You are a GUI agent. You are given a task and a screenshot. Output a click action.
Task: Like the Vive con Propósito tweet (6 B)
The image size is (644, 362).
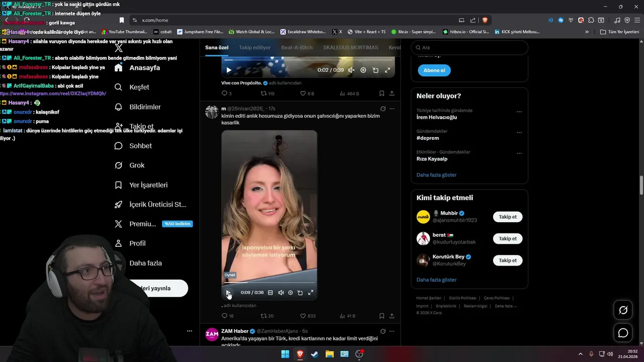(x=303, y=94)
